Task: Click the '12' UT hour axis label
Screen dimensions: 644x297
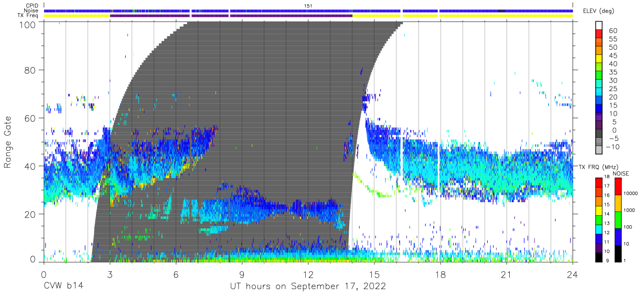Action: [x=308, y=274]
